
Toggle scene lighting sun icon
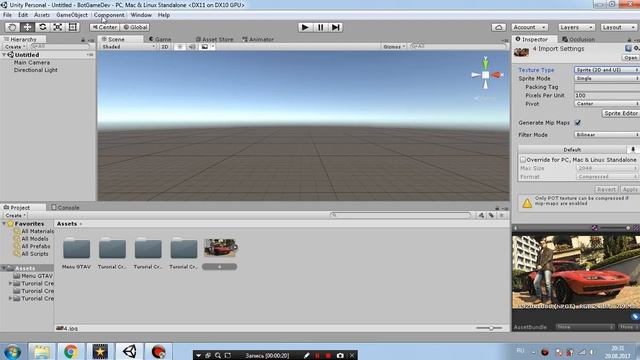[x=179, y=47]
